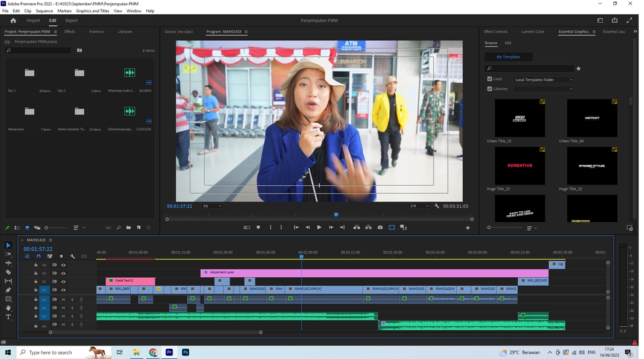644x359 pixels.
Task: Click the Home icon in the header
Action: pos(13,21)
